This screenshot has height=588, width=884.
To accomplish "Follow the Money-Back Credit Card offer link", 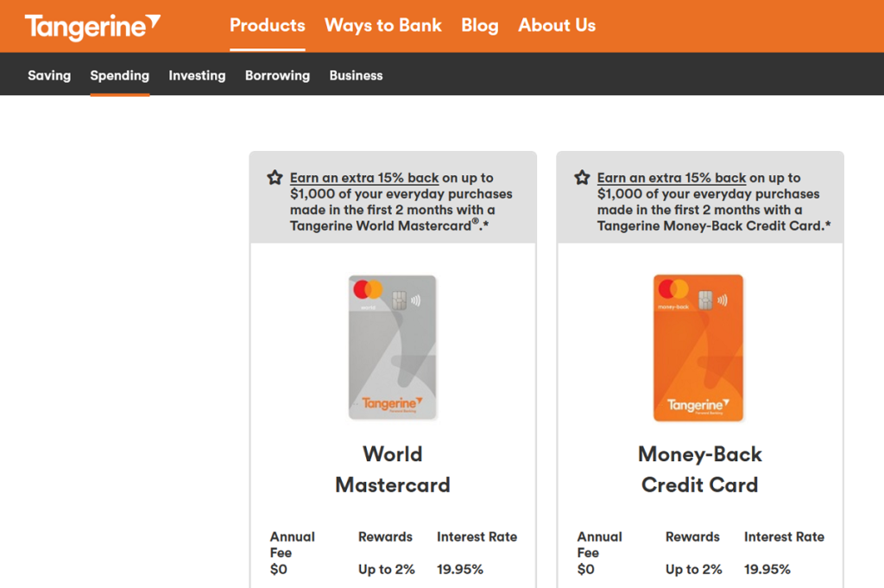I will point(672,177).
